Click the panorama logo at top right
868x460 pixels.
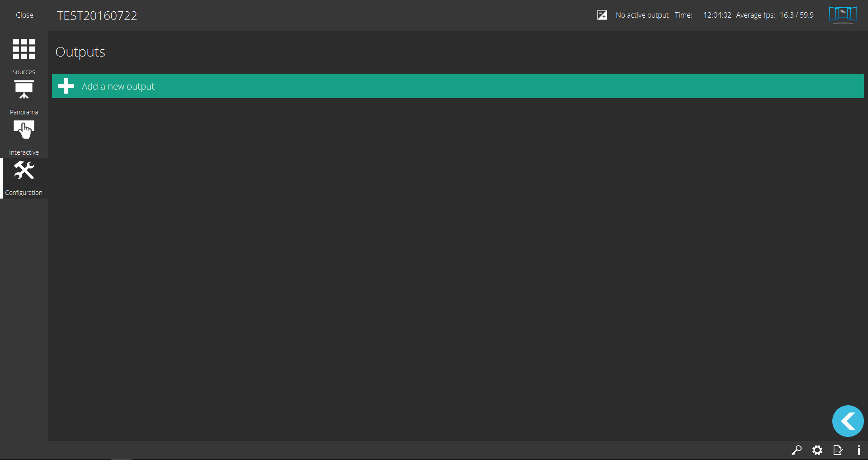pos(843,14)
